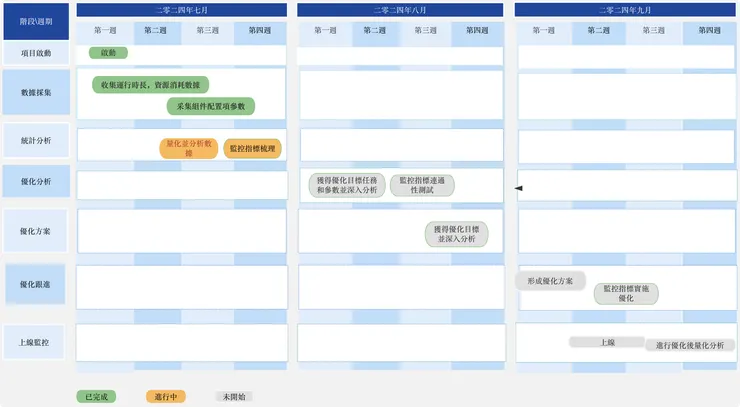
Task: Click the green 啟動 task pill
Action: pos(108,53)
